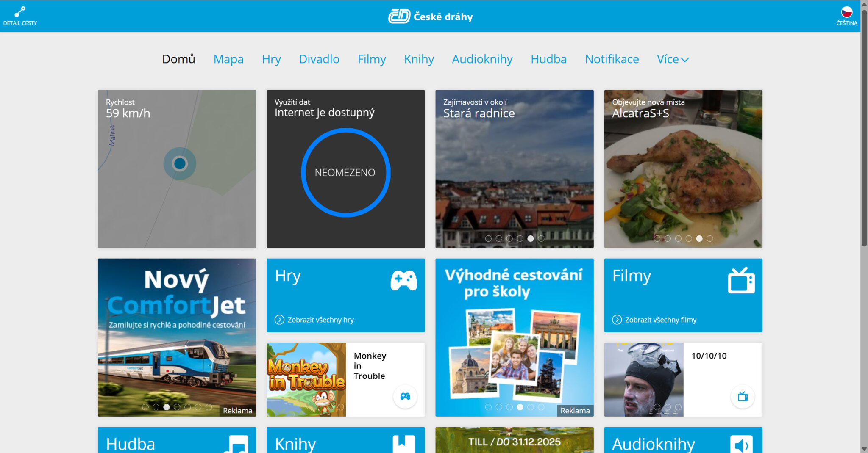Click the Czech flag language icon
This screenshot has height=453, width=868.
coord(846,12)
